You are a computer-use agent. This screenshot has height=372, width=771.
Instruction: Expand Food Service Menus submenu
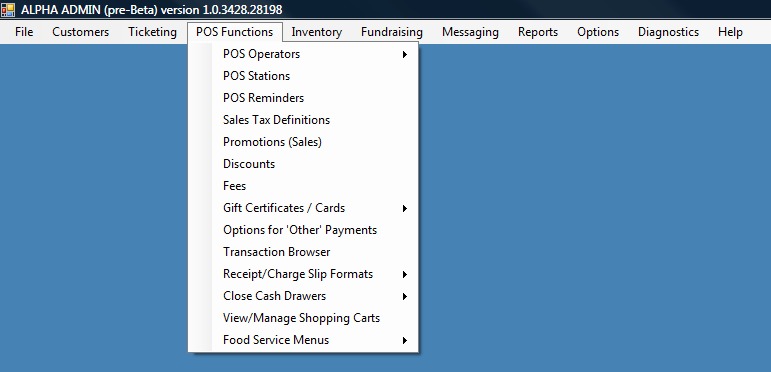coord(303,340)
